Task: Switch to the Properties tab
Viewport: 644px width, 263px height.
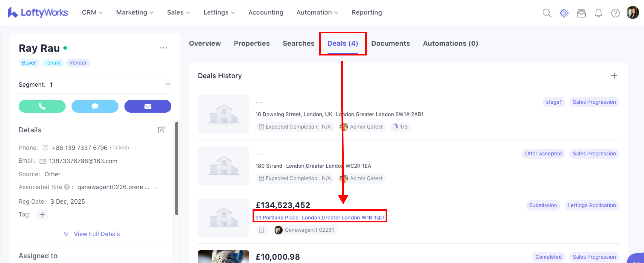Action: (x=251, y=43)
